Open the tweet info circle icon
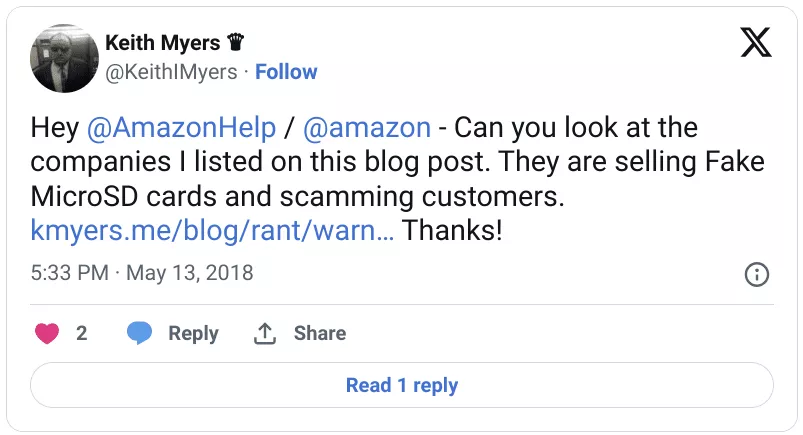This screenshot has height=435, width=803. click(x=757, y=274)
